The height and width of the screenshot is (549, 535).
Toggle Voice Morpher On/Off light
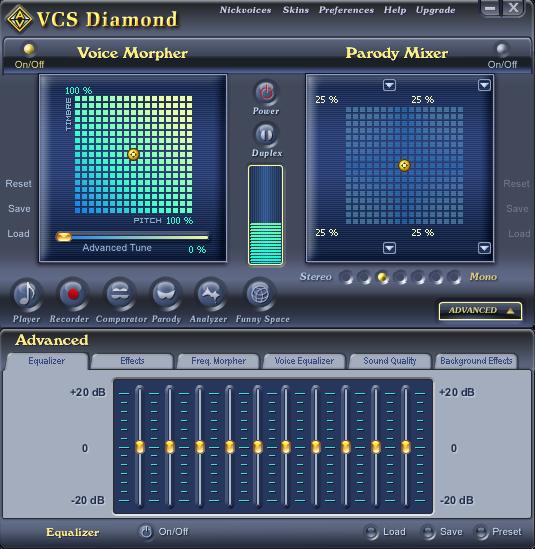[x=29, y=49]
